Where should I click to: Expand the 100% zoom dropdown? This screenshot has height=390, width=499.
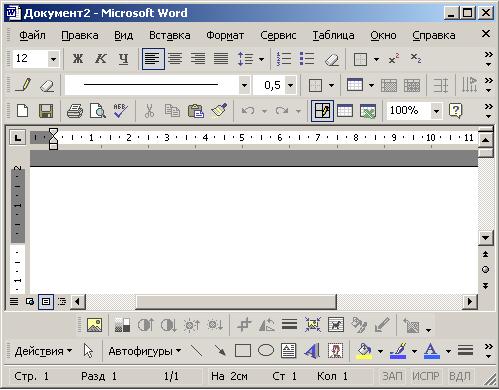(x=436, y=111)
